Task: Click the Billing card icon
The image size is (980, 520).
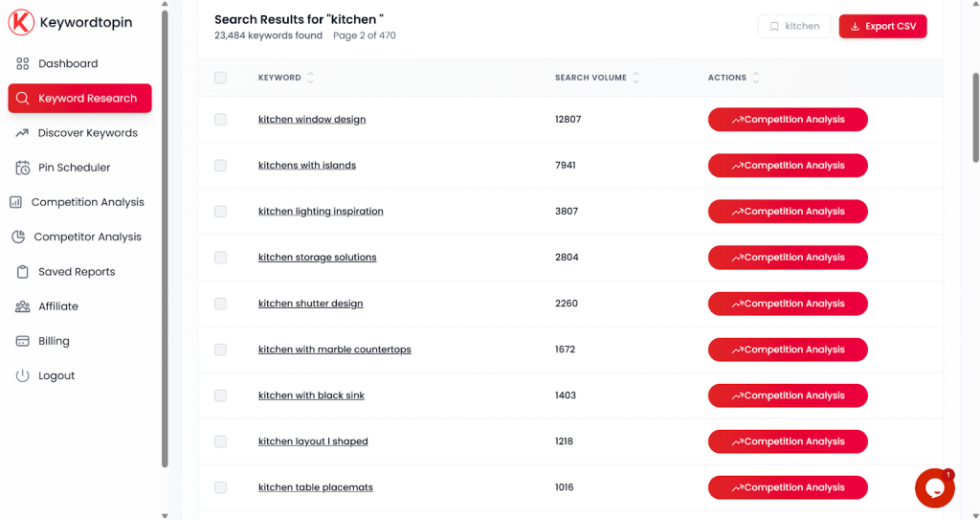Action: [22, 341]
